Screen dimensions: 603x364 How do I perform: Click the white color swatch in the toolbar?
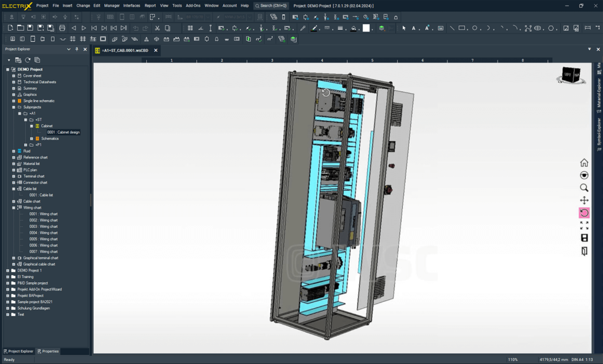[x=367, y=27]
